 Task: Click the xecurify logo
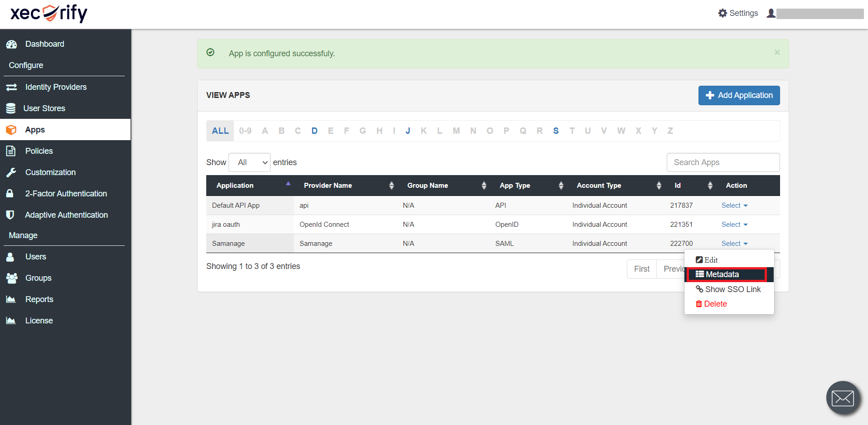[x=49, y=14]
